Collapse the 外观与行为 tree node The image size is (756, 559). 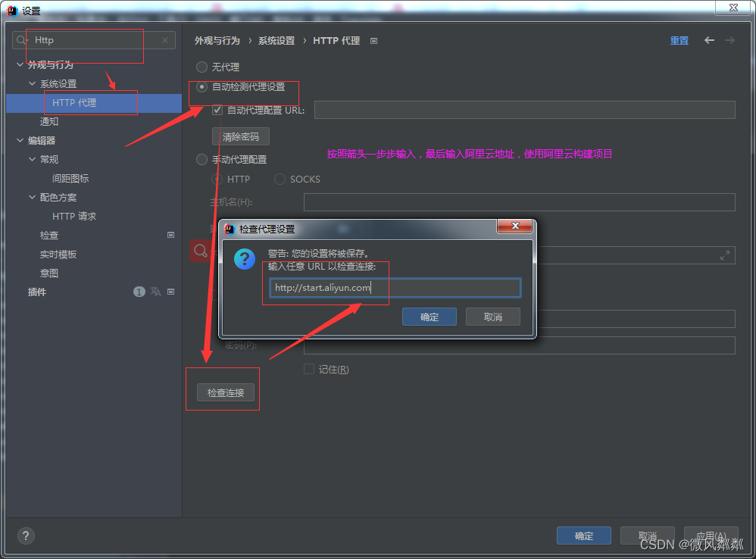click(20, 64)
